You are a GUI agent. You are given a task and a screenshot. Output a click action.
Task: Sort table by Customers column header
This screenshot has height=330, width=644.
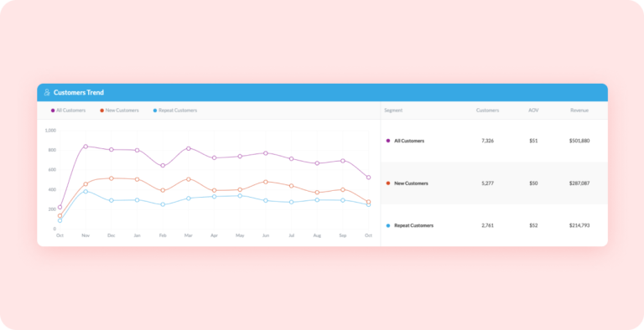pyautogui.click(x=487, y=111)
